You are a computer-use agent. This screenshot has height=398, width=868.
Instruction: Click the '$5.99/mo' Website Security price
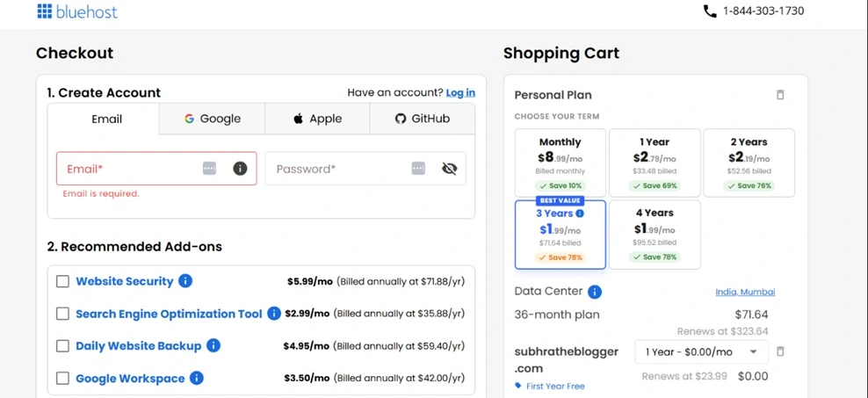pos(310,281)
